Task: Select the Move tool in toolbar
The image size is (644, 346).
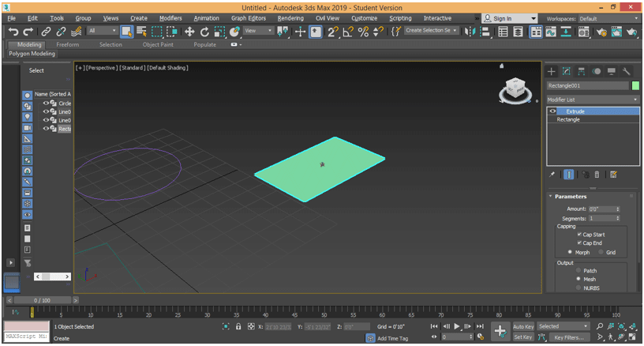Action: pos(189,32)
